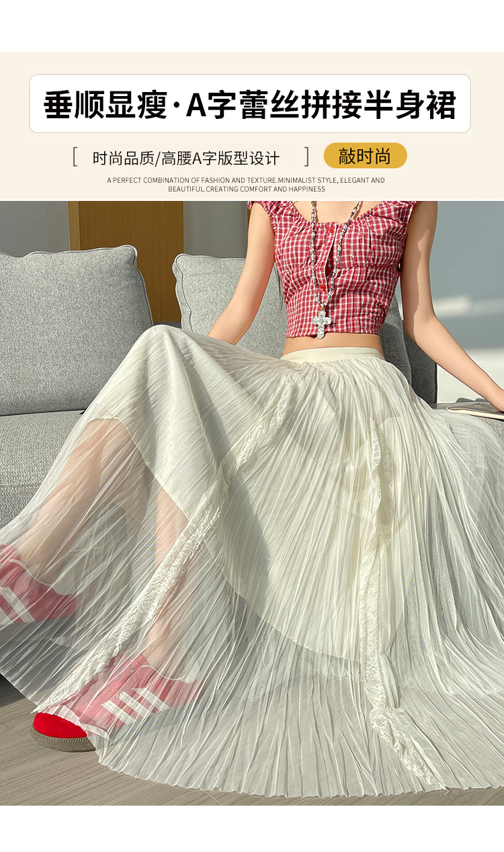504x852 pixels.
Task: Select the 时尚品质/高腰A字版型设计 subtitle text
Action: pyautogui.click(x=185, y=159)
